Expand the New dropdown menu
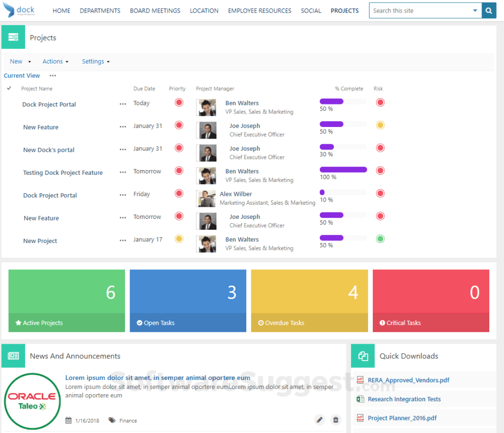Screen dimensions: 504x433 [x=20, y=61]
